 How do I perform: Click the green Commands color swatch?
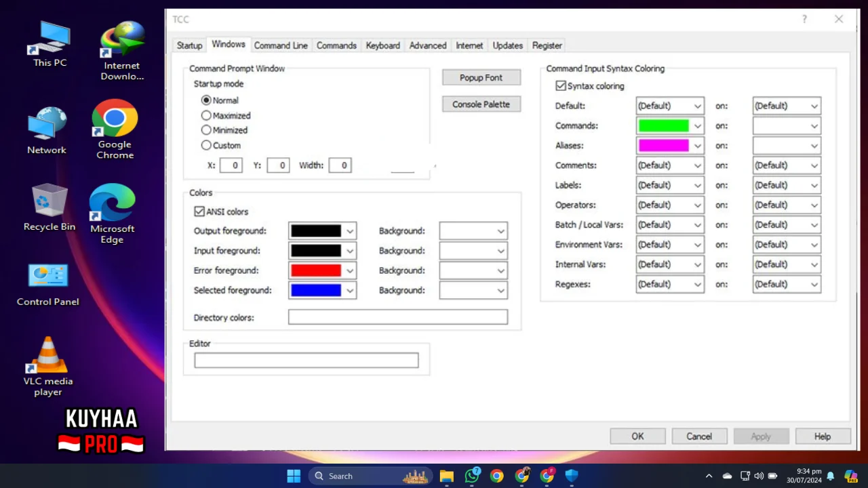coord(663,126)
